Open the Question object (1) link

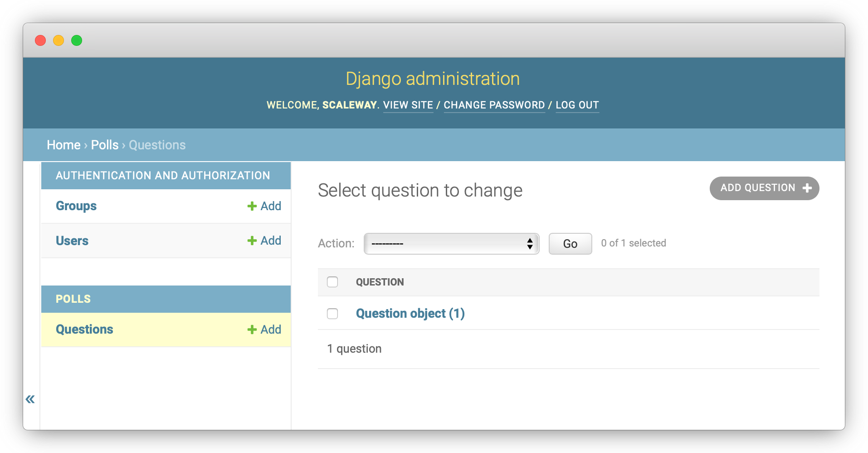pos(410,314)
